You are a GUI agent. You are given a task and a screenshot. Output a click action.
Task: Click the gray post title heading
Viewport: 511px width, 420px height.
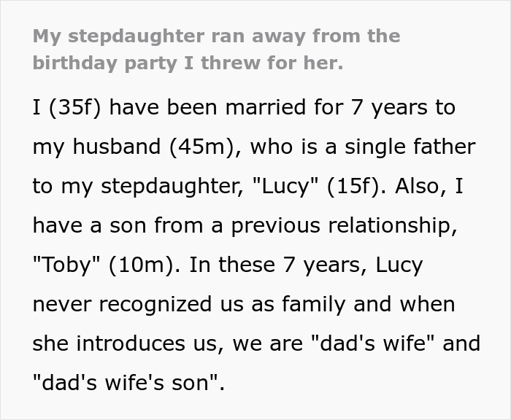(x=216, y=49)
